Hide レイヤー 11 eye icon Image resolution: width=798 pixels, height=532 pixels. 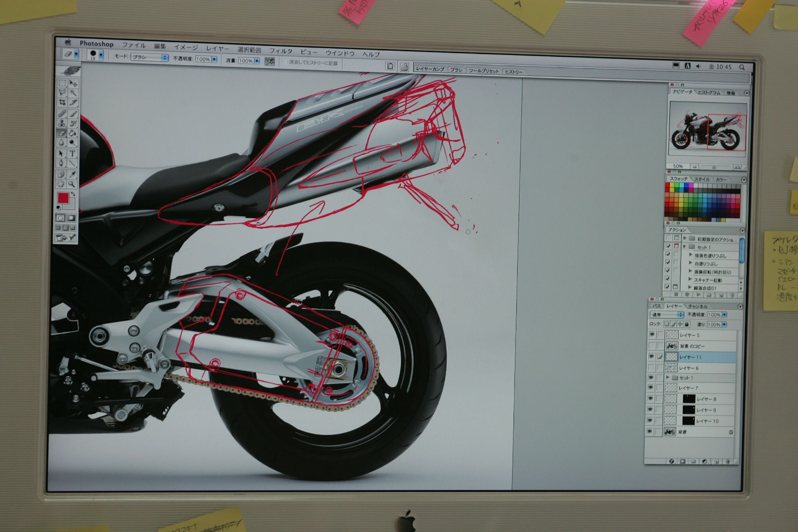(652, 356)
